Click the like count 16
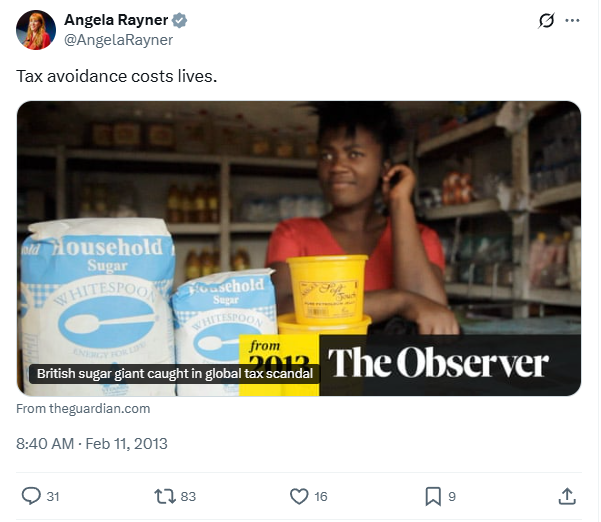This screenshot has height=522, width=601. 321,497
